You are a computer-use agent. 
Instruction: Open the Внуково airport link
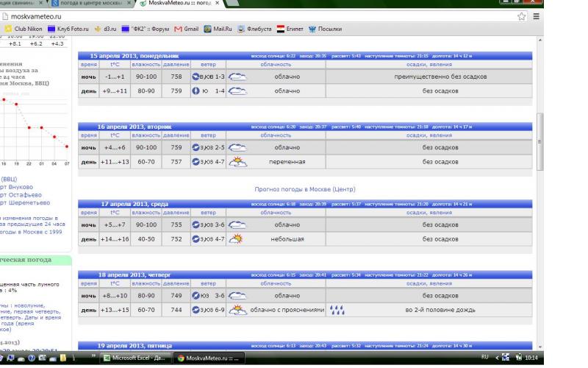pyautogui.click(x=16, y=187)
